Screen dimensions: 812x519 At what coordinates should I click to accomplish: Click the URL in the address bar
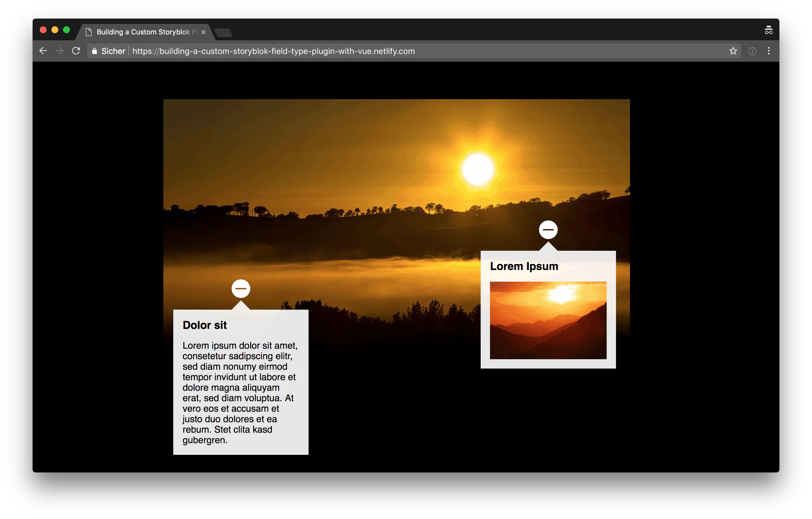(x=273, y=51)
